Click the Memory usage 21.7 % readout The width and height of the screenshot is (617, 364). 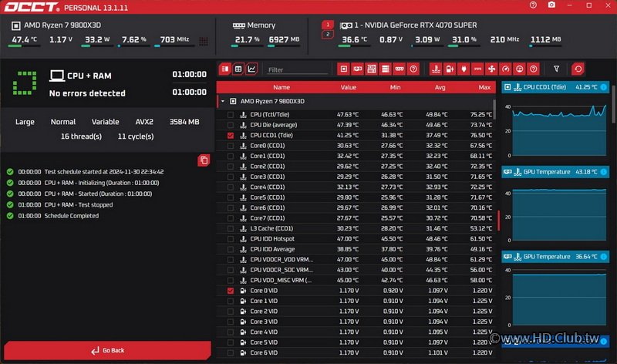(x=247, y=40)
